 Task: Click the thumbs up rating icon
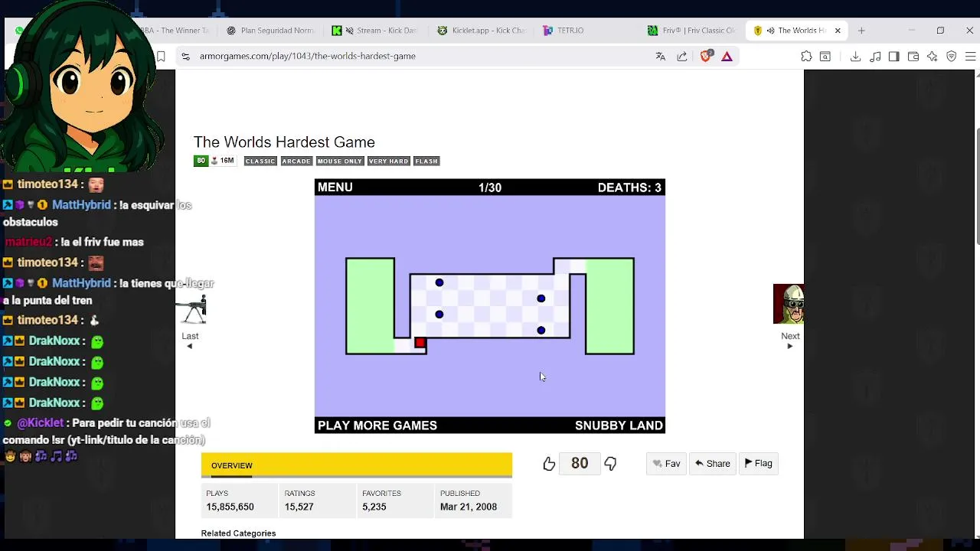coord(549,464)
